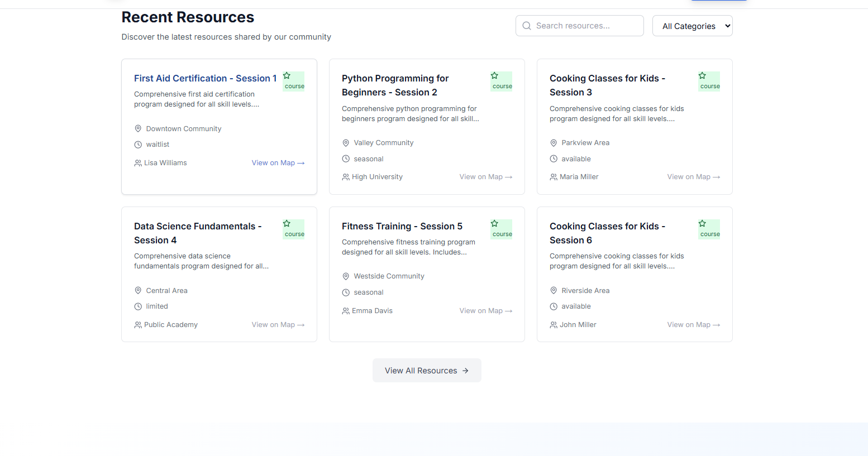The width and height of the screenshot is (868, 456).
Task: Click Downtown Community location pin icon
Action: pyautogui.click(x=138, y=129)
